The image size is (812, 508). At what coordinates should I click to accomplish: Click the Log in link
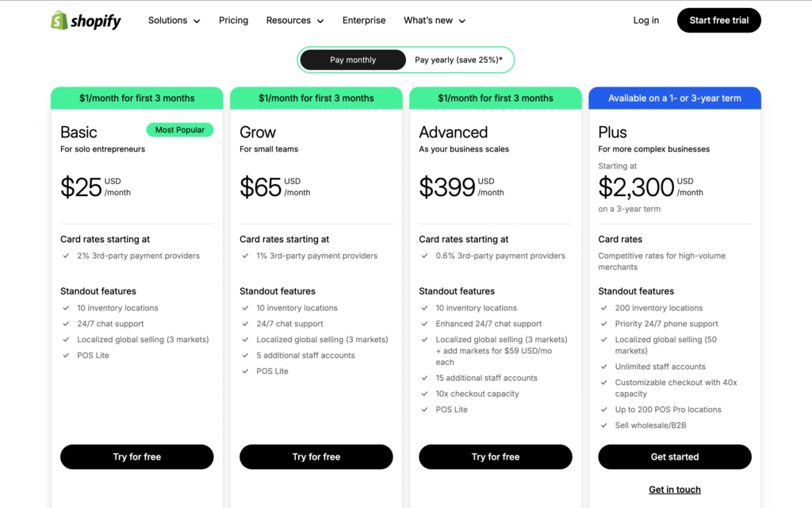pos(645,21)
